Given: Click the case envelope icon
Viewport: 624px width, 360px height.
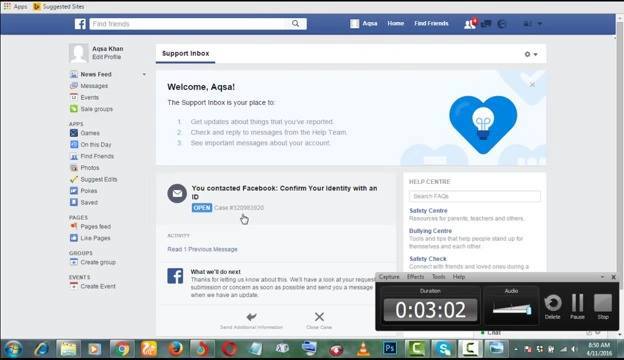Looking at the screenshot, I should [177, 194].
